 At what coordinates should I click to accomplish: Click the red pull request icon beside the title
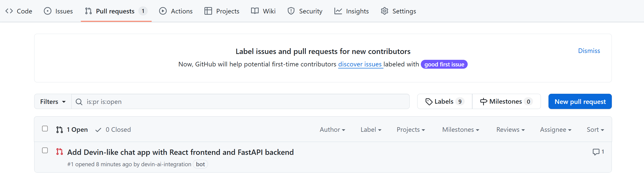(60, 152)
